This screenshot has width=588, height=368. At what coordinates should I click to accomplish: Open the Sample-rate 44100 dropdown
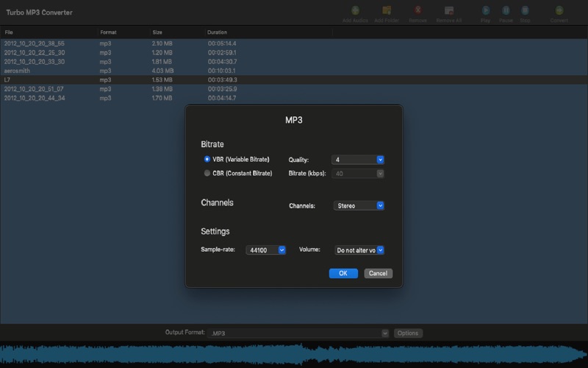click(x=266, y=250)
